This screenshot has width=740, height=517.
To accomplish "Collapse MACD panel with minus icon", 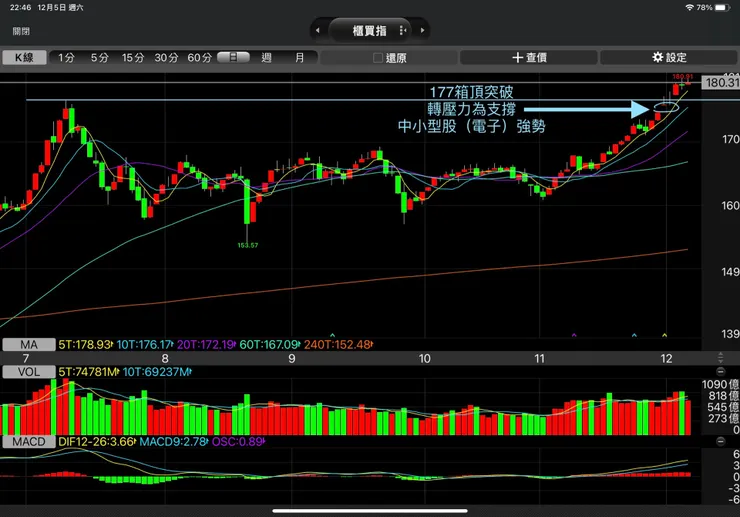I will coord(721,441).
